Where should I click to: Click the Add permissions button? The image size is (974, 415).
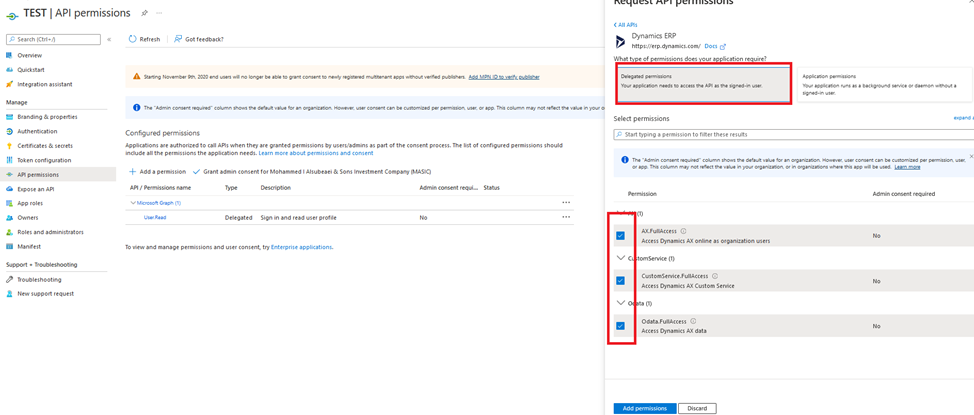[x=645, y=408]
